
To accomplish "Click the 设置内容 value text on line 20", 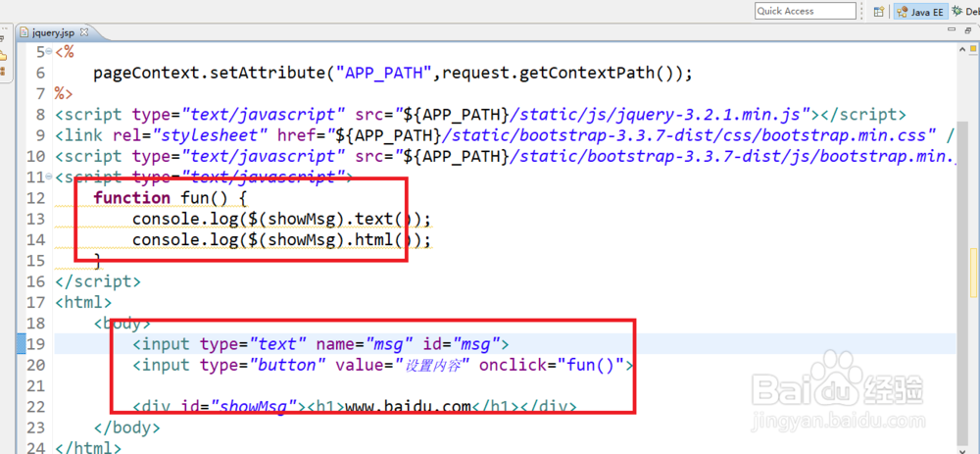I will (x=432, y=366).
